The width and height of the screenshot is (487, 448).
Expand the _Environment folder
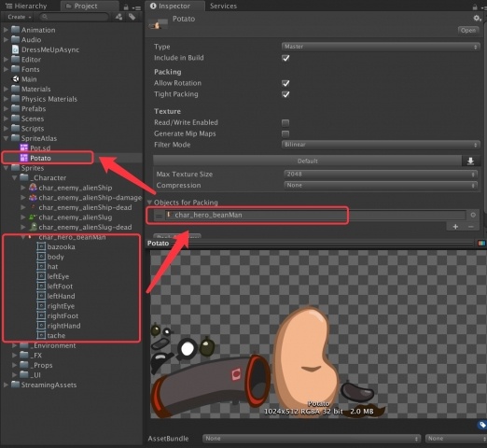pyautogui.click(x=14, y=345)
